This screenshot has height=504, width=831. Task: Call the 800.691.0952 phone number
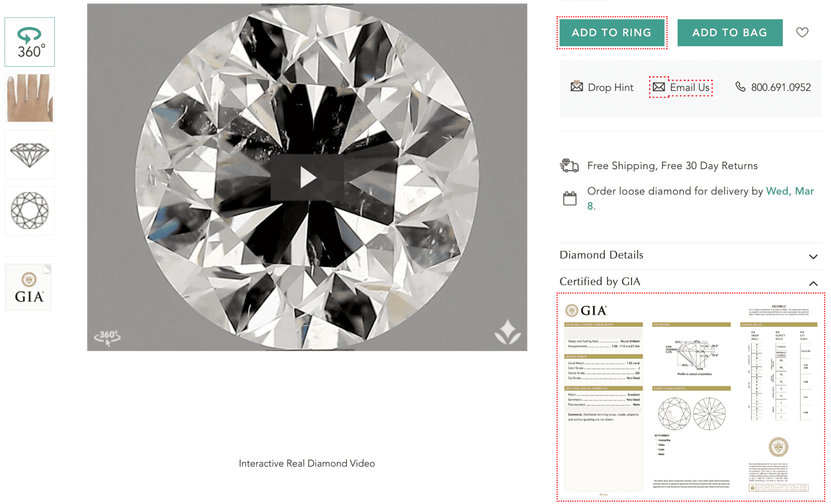pos(781,87)
